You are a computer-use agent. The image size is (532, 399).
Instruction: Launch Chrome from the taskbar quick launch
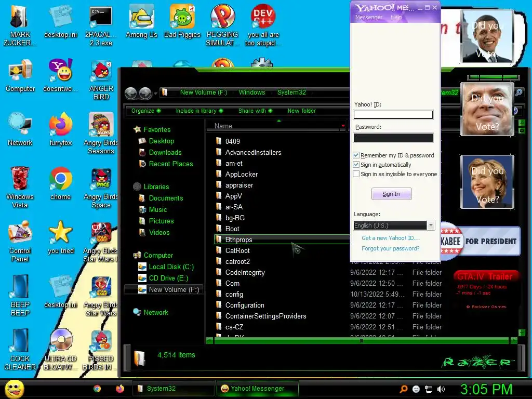[97, 389]
